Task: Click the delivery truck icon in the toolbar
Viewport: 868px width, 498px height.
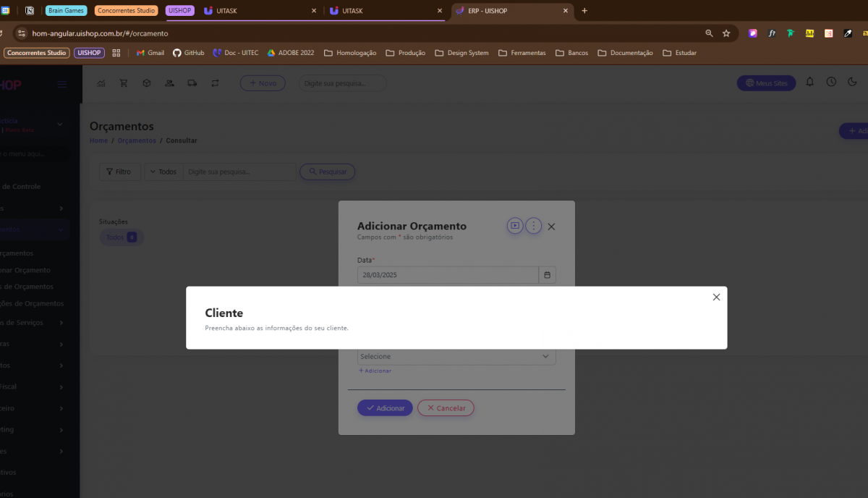Action: tap(192, 83)
